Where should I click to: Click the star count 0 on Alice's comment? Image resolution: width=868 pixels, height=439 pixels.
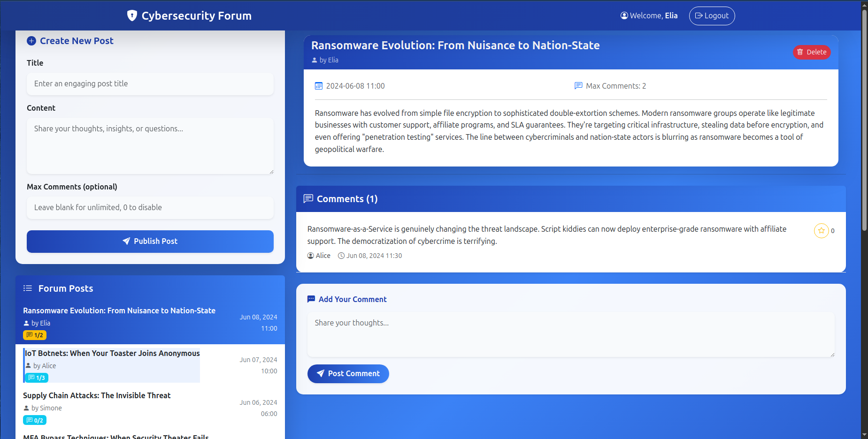pos(832,231)
